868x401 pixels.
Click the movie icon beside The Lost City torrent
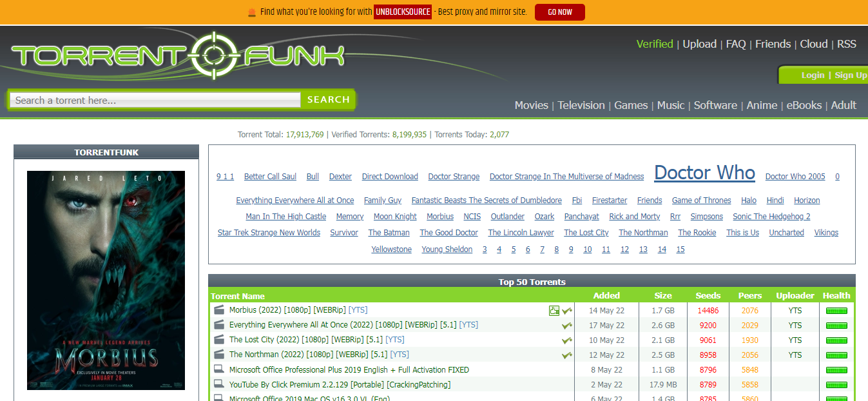click(219, 340)
